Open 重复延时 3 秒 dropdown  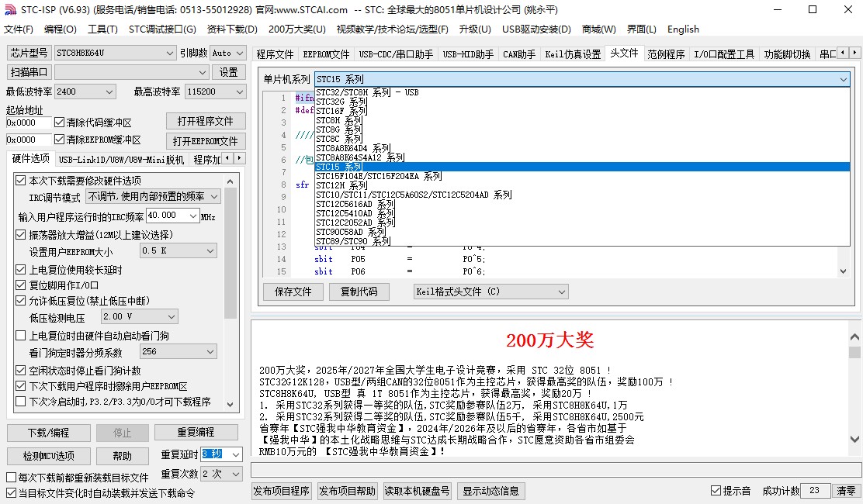[x=236, y=454]
